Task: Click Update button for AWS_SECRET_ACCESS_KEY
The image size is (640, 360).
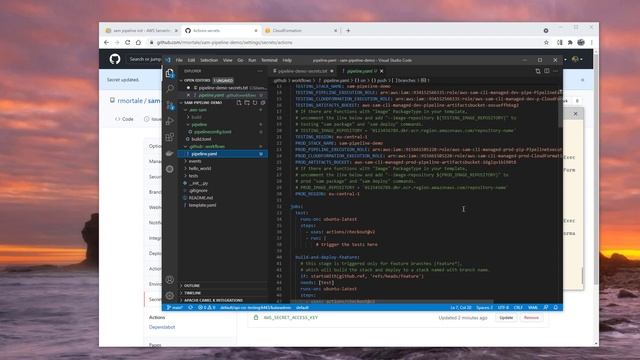Action: [x=506, y=318]
